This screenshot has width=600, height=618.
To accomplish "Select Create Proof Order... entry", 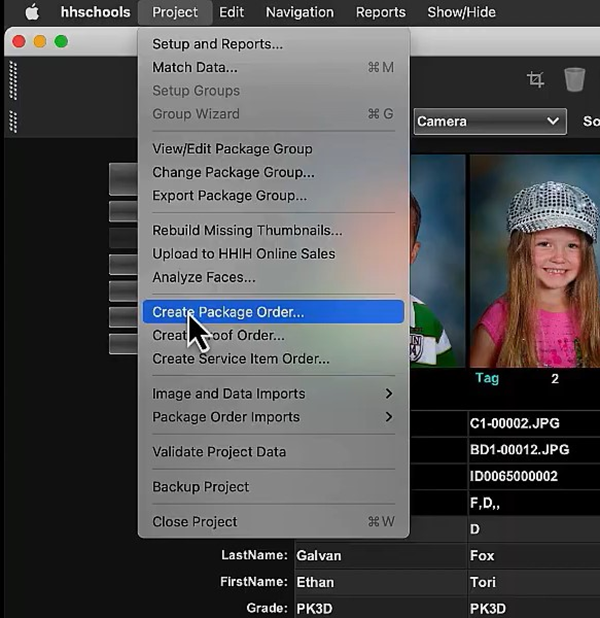I will tap(273, 335).
